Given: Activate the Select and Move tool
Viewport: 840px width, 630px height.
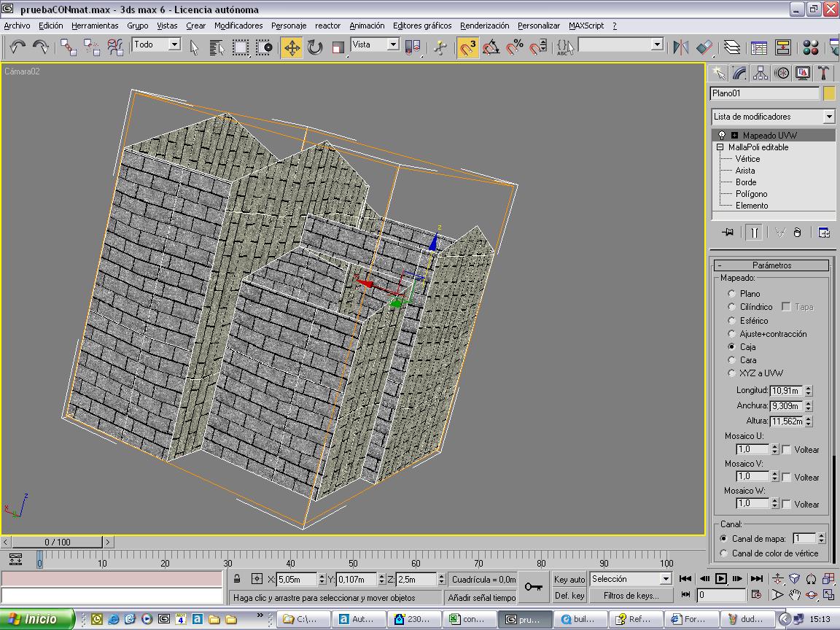Looking at the screenshot, I should 292,48.
